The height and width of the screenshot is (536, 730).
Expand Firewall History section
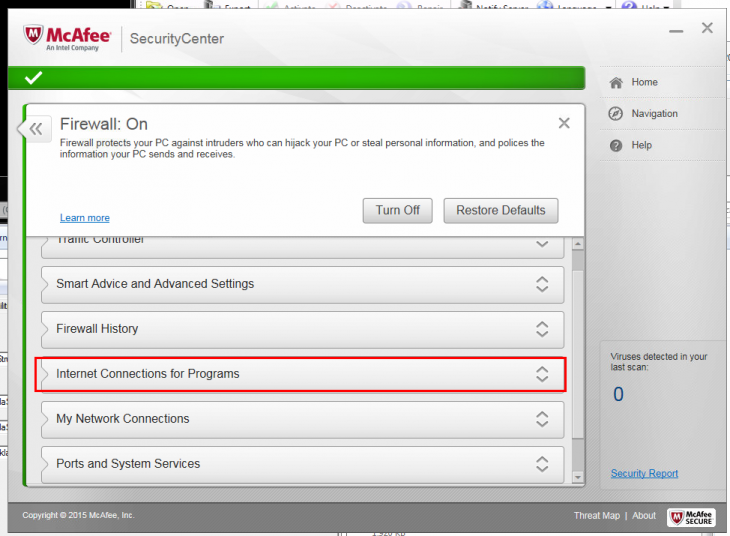click(x=302, y=329)
